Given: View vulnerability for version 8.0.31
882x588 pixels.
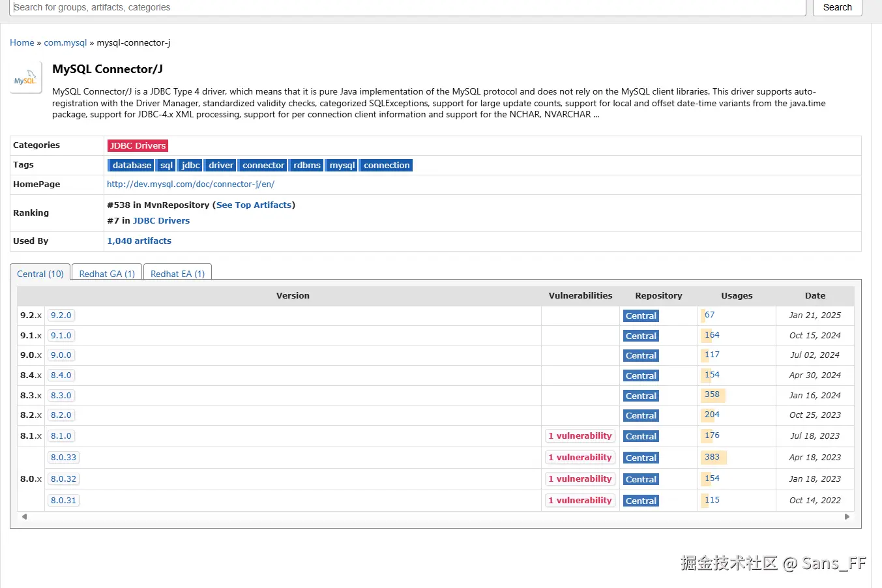Looking at the screenshot, I should click(x=580, y=501).
